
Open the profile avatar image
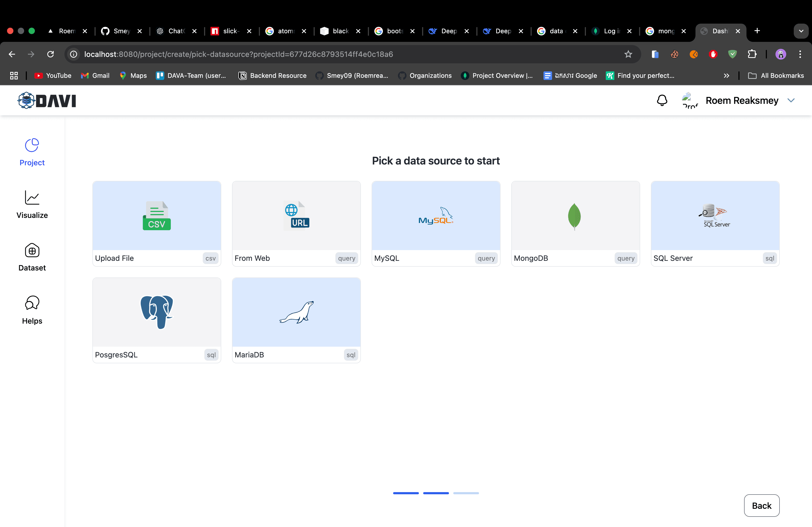pos(690,100)
